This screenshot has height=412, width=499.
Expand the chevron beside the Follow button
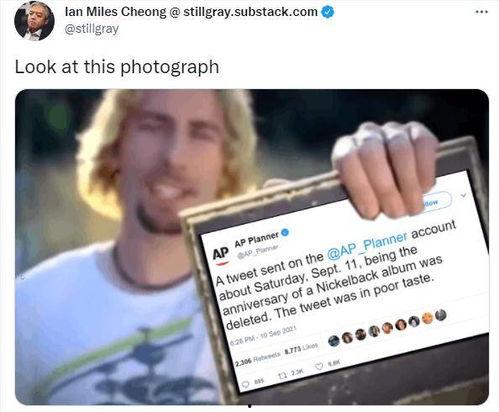point(464,196)
